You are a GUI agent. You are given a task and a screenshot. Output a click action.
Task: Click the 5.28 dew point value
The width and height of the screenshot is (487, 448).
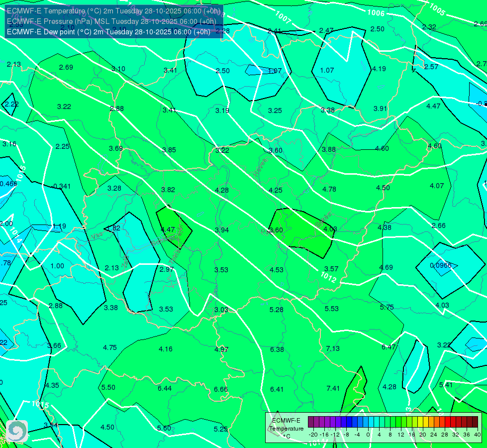277,309
